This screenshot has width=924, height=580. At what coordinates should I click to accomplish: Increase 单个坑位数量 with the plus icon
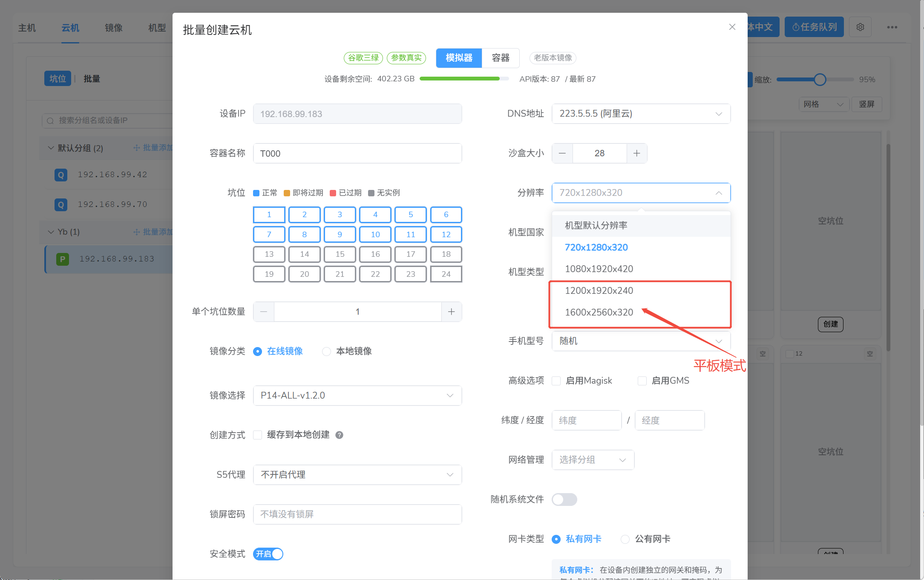tap(451, 312)
